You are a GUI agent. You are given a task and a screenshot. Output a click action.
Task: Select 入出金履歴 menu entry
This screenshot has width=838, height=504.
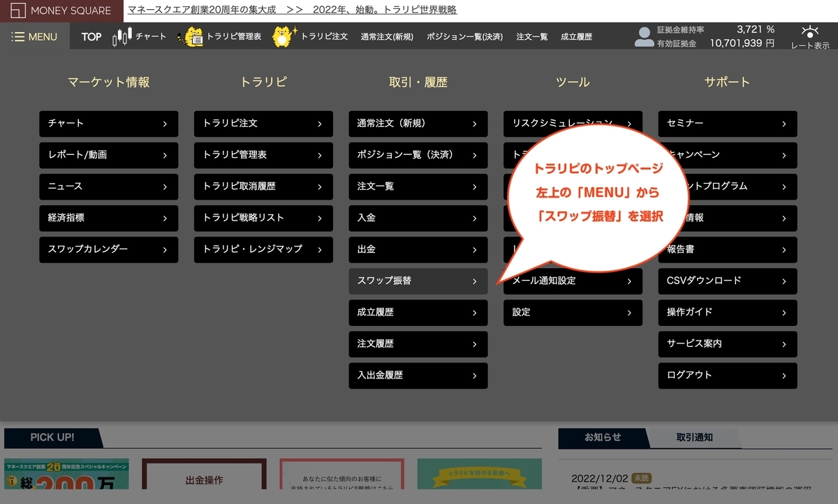point(418,376)
